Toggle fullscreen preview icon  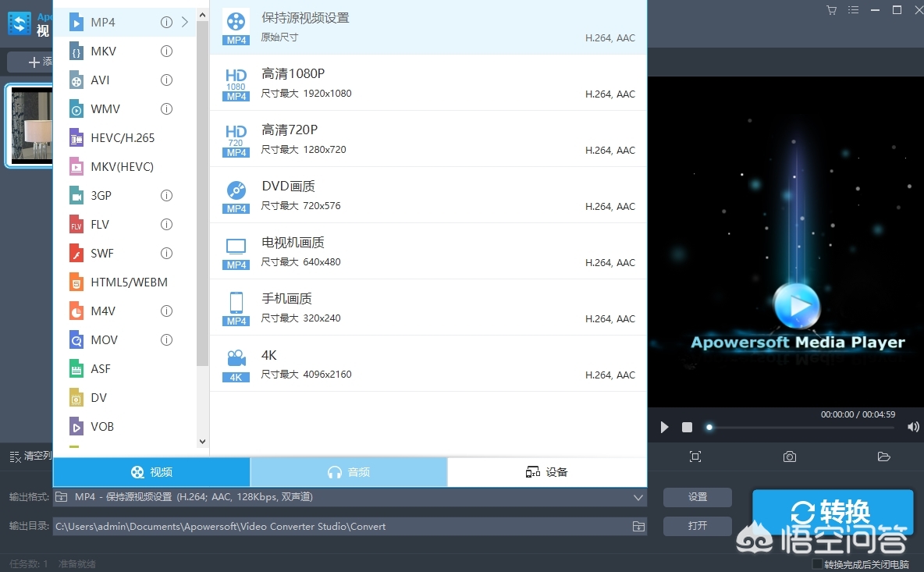pyautogui.click(x=695, y=457)
